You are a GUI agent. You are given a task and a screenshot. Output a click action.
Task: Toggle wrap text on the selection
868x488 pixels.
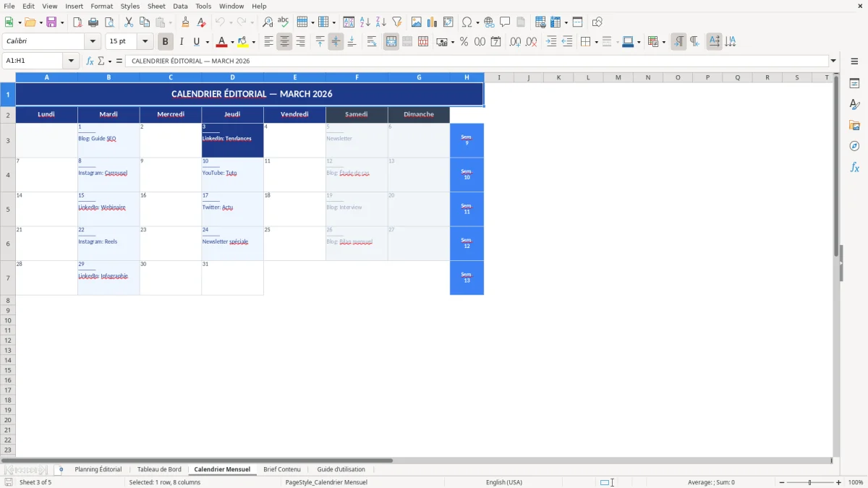click(x=372, y=41)
